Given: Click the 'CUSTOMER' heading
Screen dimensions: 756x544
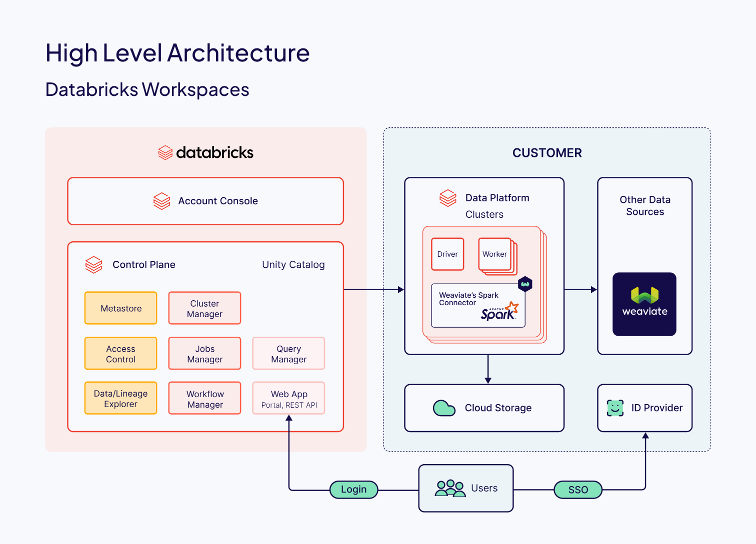Looking at the screenshot, I should pyautogui.click(x=547, y=153).
